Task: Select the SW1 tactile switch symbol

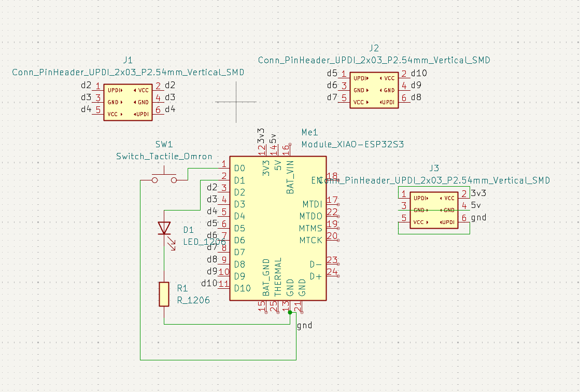Action: click(164, 176)
